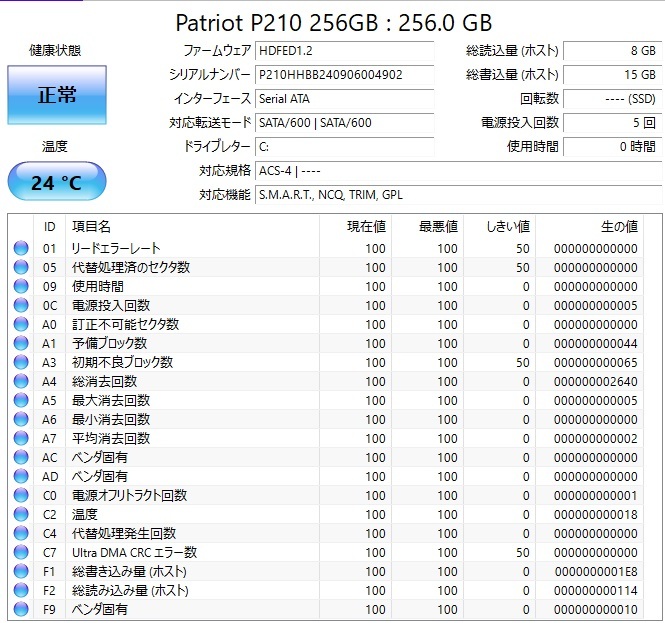Click the total host reads field 8 GB
Image resolution: width=665 pixels, height=623 pixels.
click(x=612, y=51)
